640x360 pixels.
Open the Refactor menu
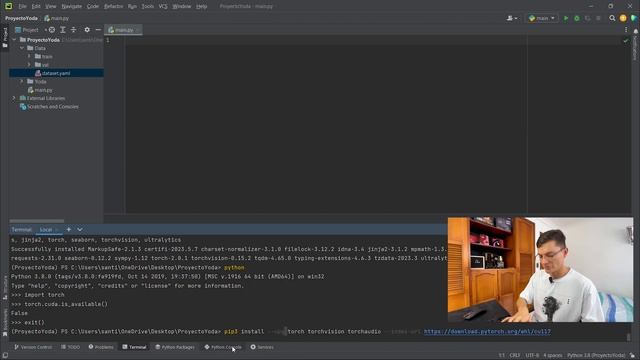point(113,6)
